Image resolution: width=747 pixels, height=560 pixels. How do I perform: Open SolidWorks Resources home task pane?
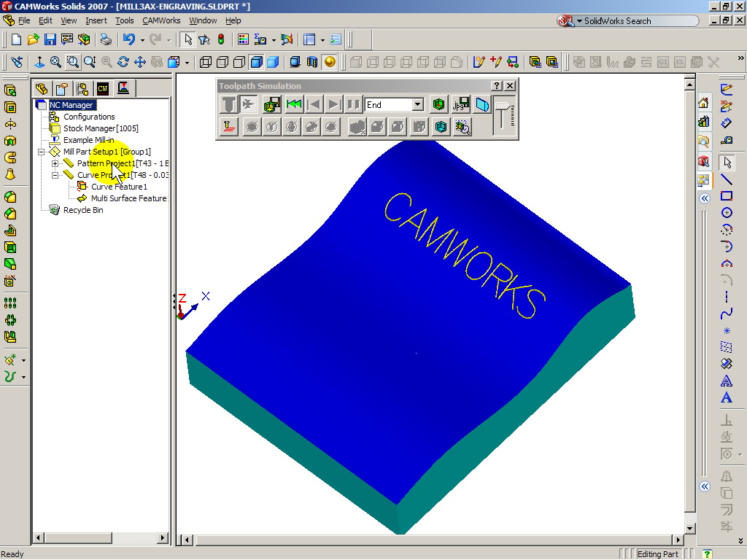tap(703, 102)
